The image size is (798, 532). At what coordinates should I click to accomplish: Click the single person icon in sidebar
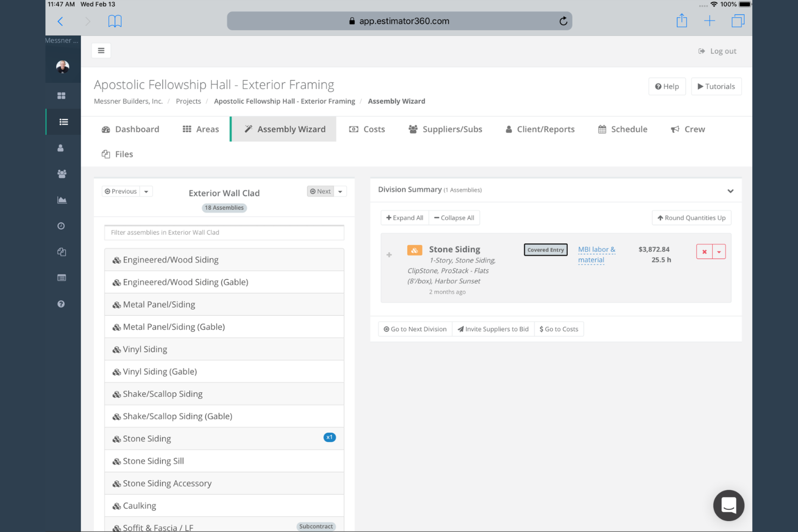click(62, 148)
